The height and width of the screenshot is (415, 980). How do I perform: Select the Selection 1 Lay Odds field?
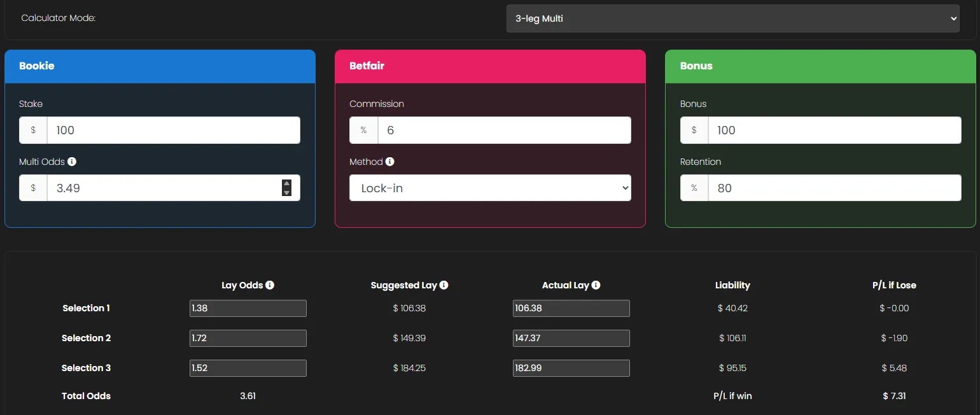(x=248, y=308)
